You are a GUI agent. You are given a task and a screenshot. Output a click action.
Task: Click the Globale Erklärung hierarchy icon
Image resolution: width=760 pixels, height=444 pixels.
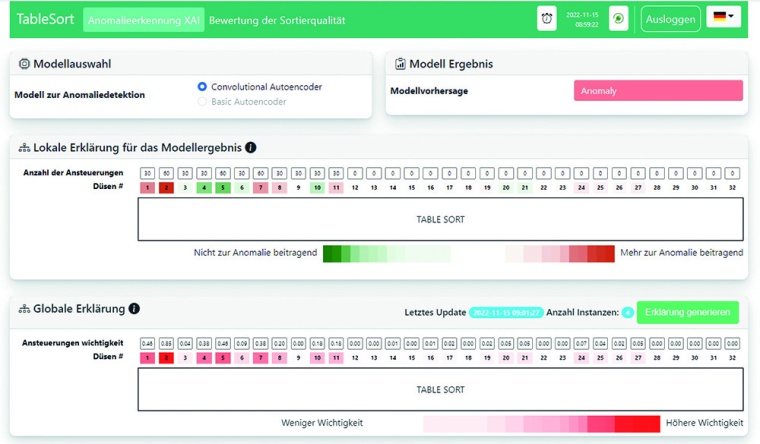tap(24, 310)
